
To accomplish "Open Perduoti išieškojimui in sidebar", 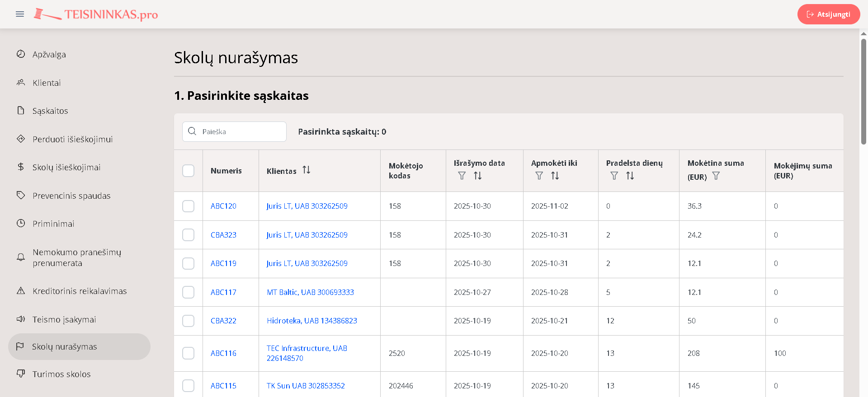I will 72,139.
